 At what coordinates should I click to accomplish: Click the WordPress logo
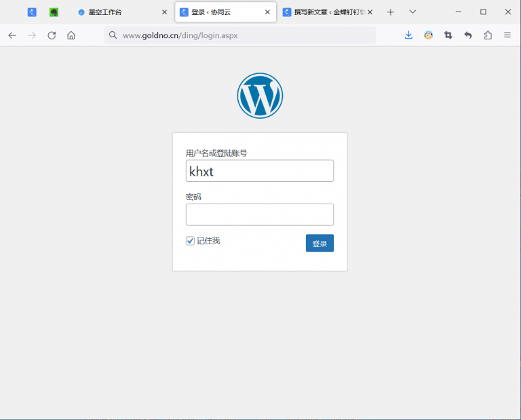tap(260, 96)
